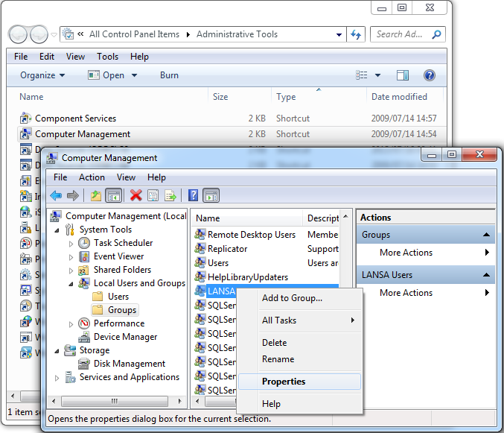The width and height of the screenshot is (504, 433).
Task: Expand Services and Applications tree node
Action: pos(57,378)
